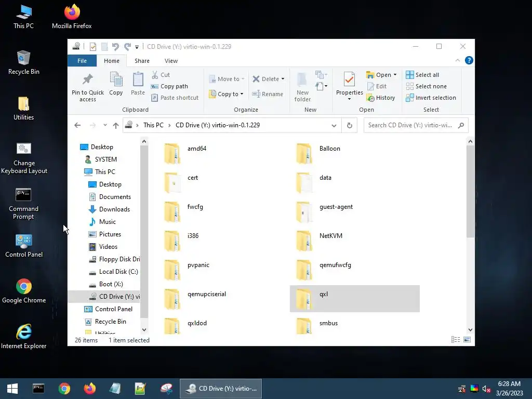The image size is (532, 399).
Task: Click the Help question mark icon
Action: (x=469, y=60)
